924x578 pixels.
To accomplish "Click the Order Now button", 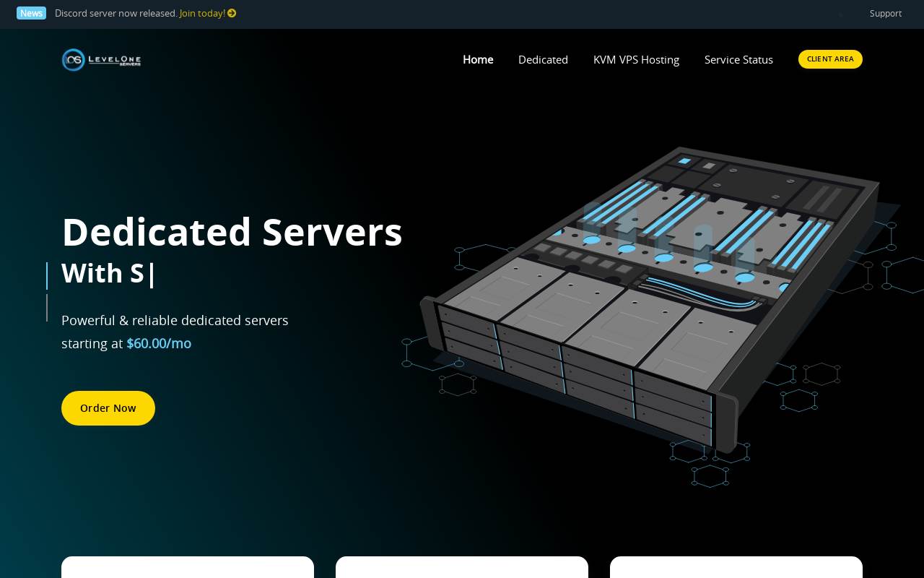I will point(108,408).
